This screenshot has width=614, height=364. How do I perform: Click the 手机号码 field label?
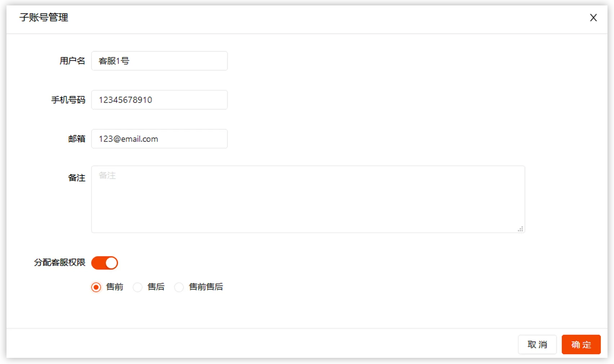coord(68,100)
